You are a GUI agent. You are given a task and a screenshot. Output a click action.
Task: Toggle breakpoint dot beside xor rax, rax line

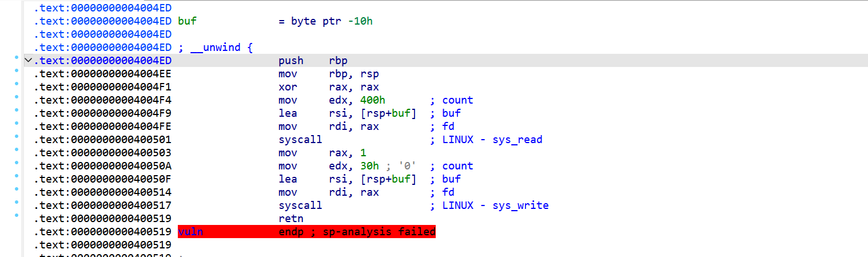[17, 84]
